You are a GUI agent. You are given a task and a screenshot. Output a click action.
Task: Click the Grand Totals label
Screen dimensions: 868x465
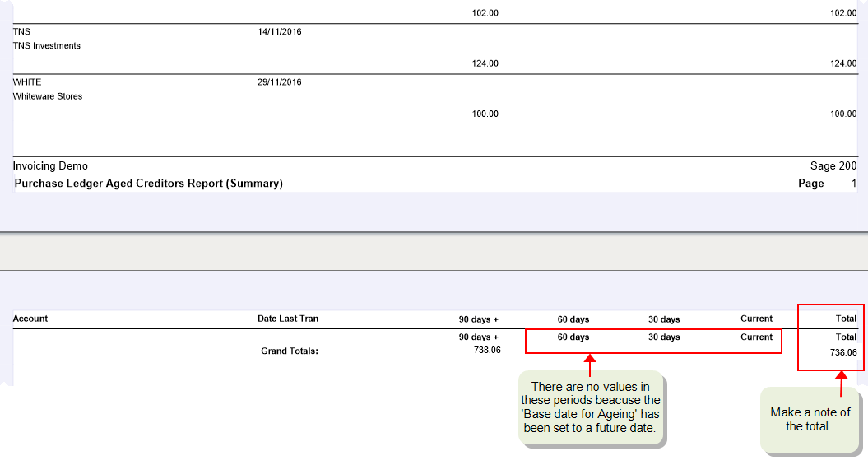[290, 351]
